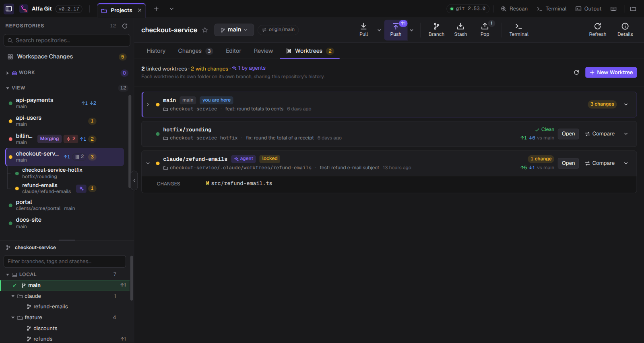Open Pull options dropdown arrow
Screen dimensions: 644x343
(379, 30)
